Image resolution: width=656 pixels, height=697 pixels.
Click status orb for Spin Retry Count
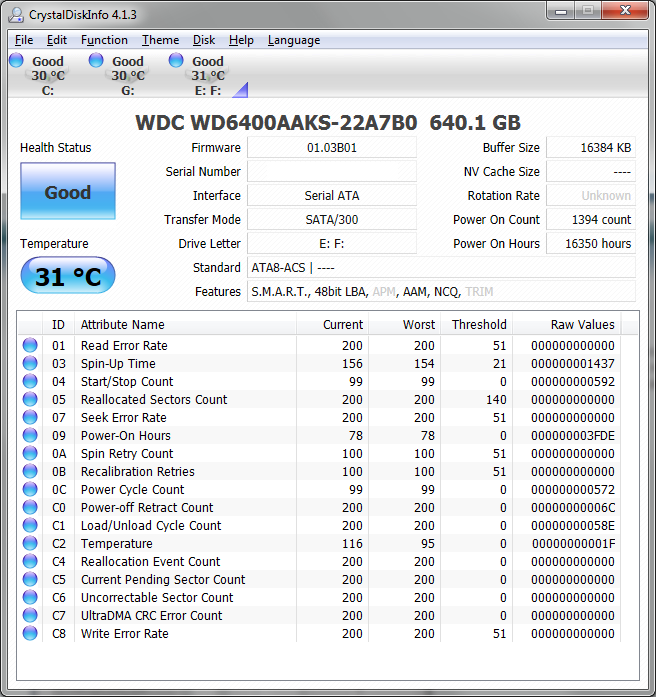(30, 453)
